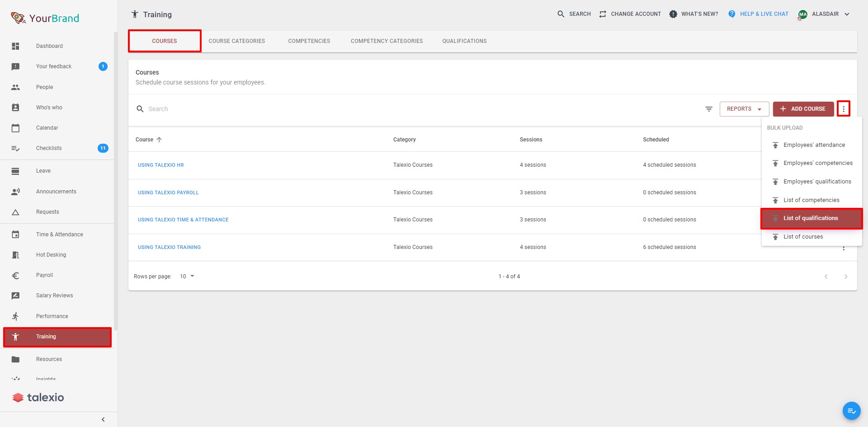Click the Who's who badge icon

[15, 108]
